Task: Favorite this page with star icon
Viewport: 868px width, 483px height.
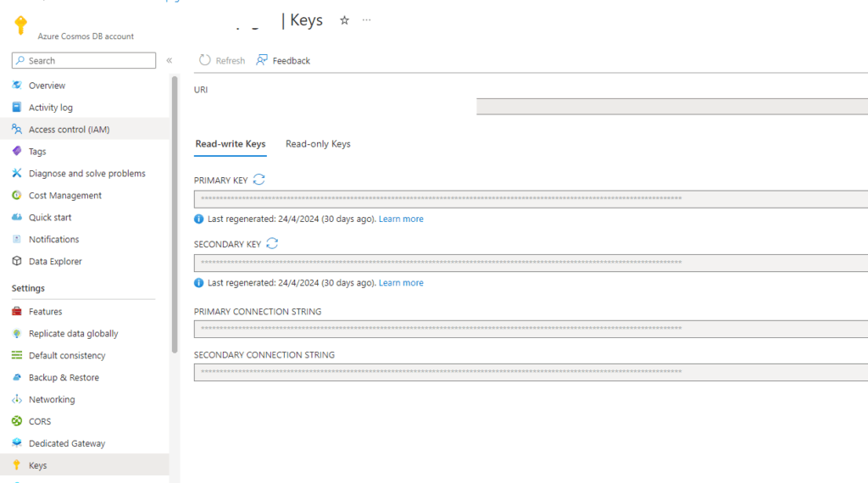Action: click(x=344, y=20)
